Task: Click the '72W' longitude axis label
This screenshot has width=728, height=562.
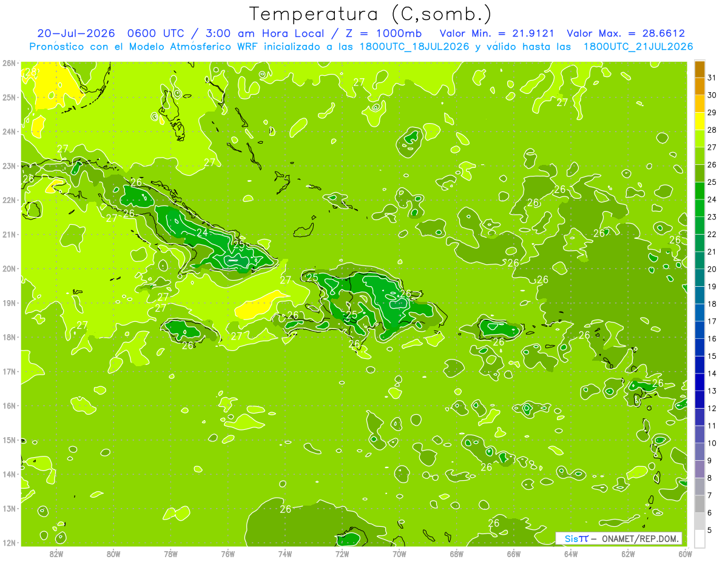Action: click(x=342, y=554)
